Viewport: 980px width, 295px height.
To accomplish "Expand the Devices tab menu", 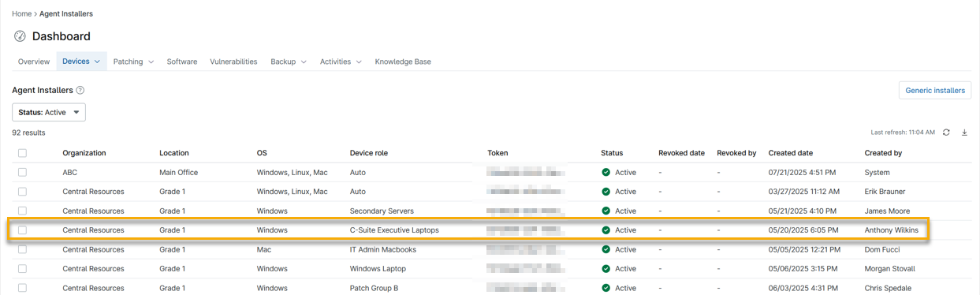I will click(x=81, y=62).
